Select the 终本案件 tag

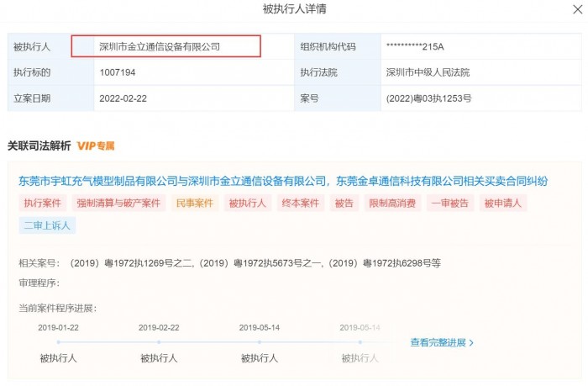coord(301,204)
